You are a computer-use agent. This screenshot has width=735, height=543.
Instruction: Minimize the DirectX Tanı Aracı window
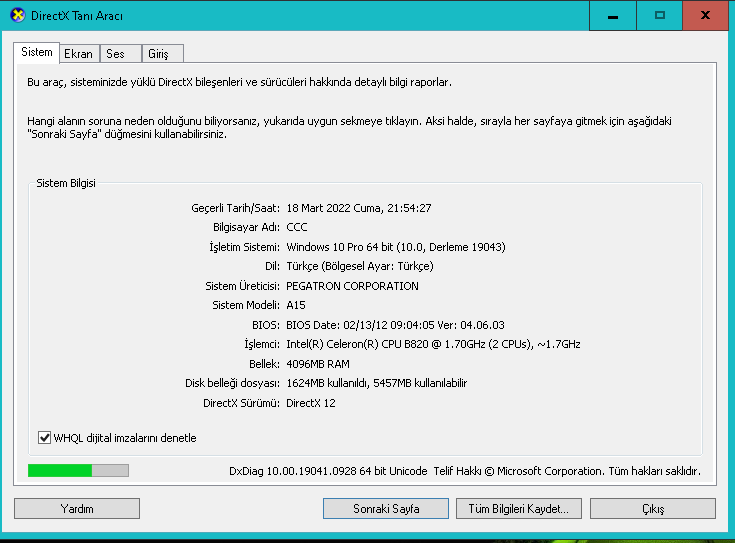click(x=613, y=15)
